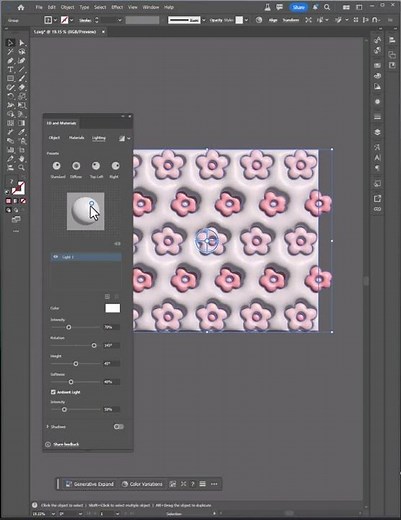Select the Selection tool arrow
401x520 pixels.
10,43
